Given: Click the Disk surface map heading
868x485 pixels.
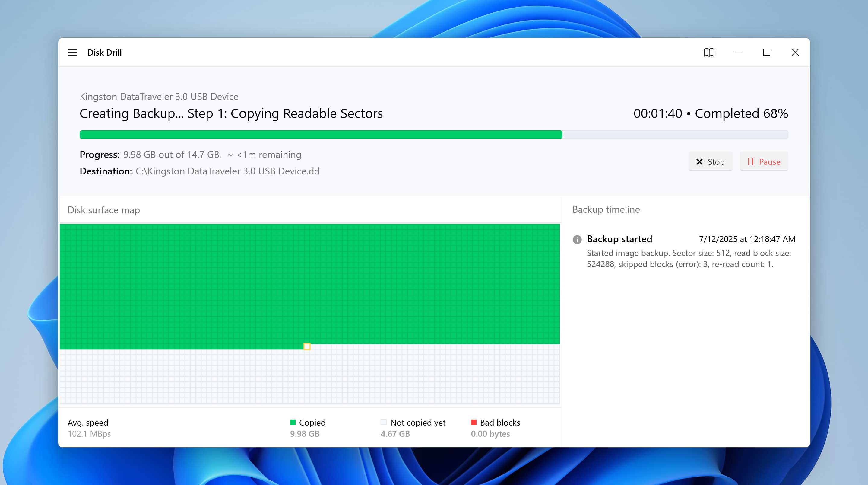Looking at the screenshot, I should coord(104,210).
